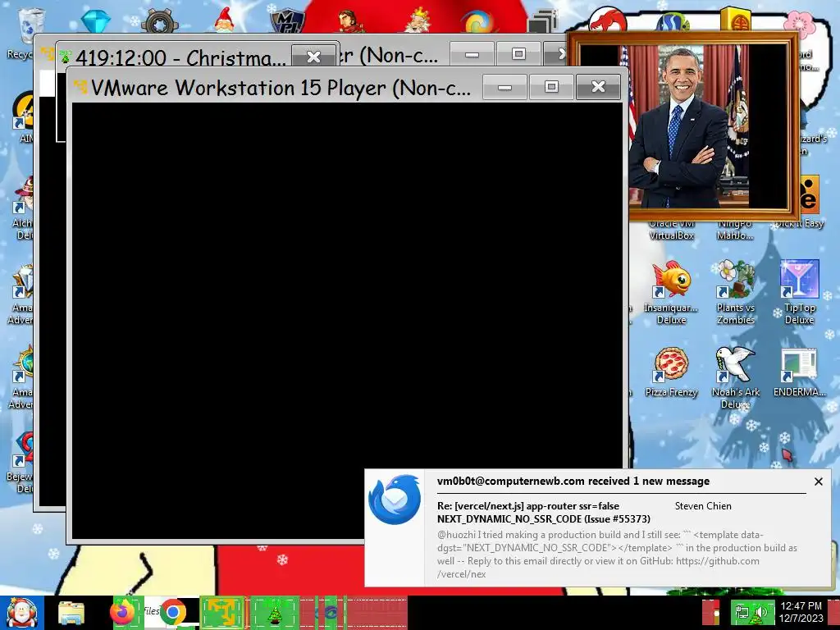This screenshot has width=840, height=630.
Task: Open the stacked gray windows desktop icon
Action: (543, 22)
